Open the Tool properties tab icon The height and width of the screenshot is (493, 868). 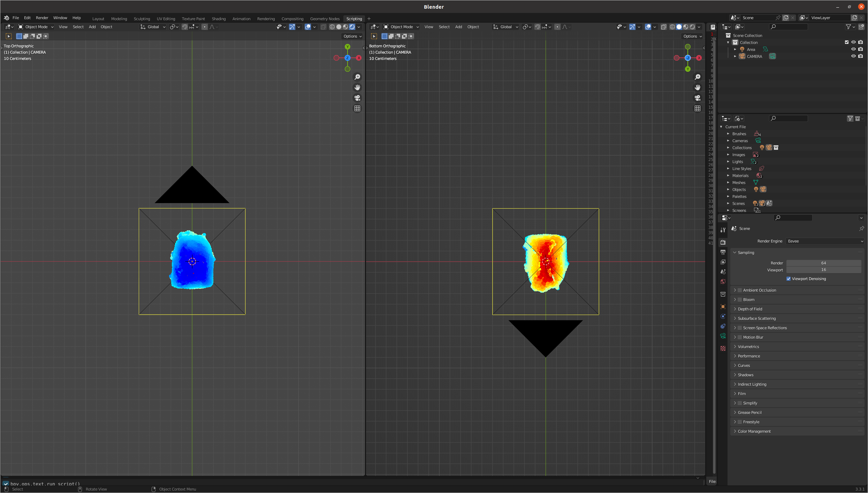click(723, 230)
